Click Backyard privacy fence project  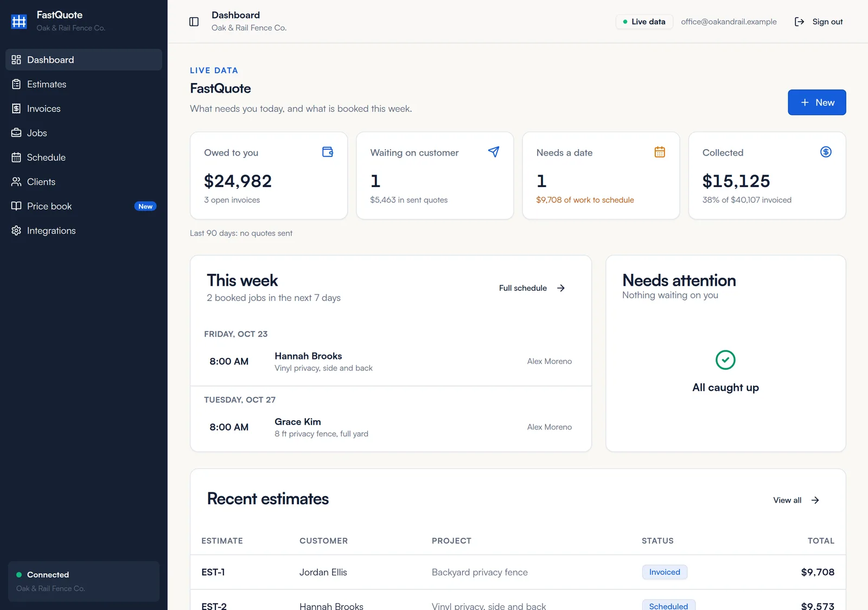[480, 572]
